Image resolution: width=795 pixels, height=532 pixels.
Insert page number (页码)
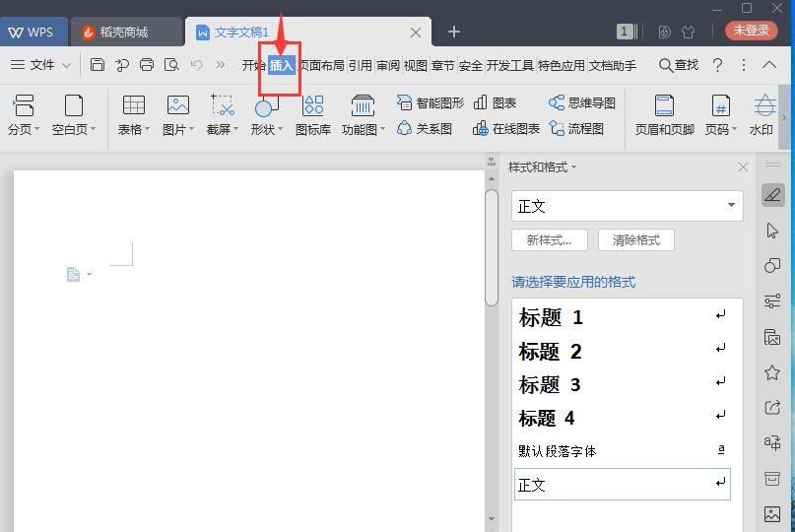click(x=720, y=115)
